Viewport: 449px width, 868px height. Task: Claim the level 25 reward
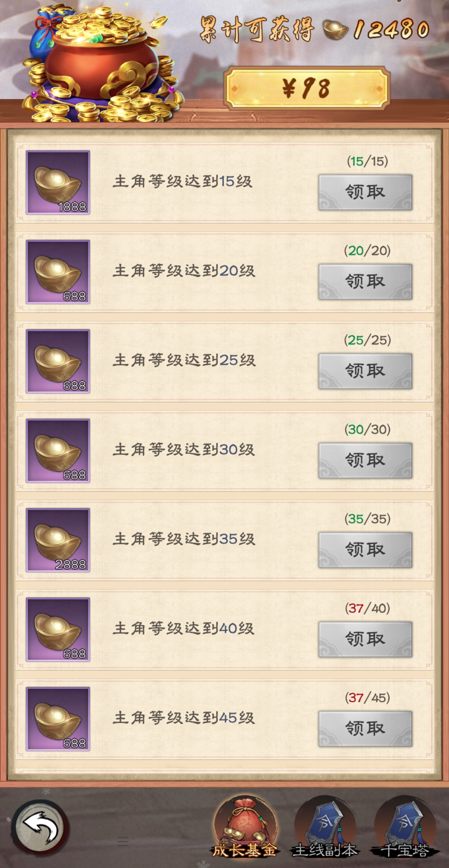[365, 371]
